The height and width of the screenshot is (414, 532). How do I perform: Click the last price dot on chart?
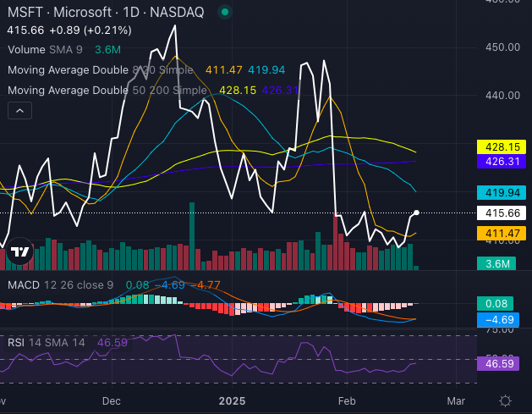coord(418,213)
